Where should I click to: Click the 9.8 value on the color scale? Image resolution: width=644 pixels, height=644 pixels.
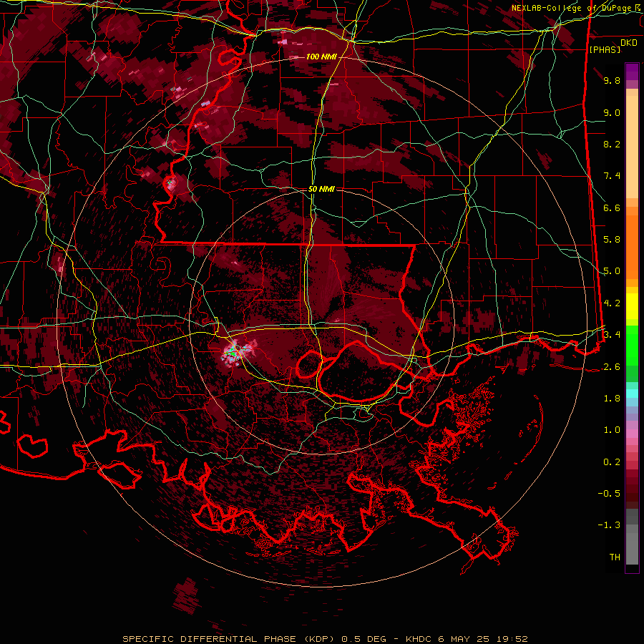pos(612,80)
